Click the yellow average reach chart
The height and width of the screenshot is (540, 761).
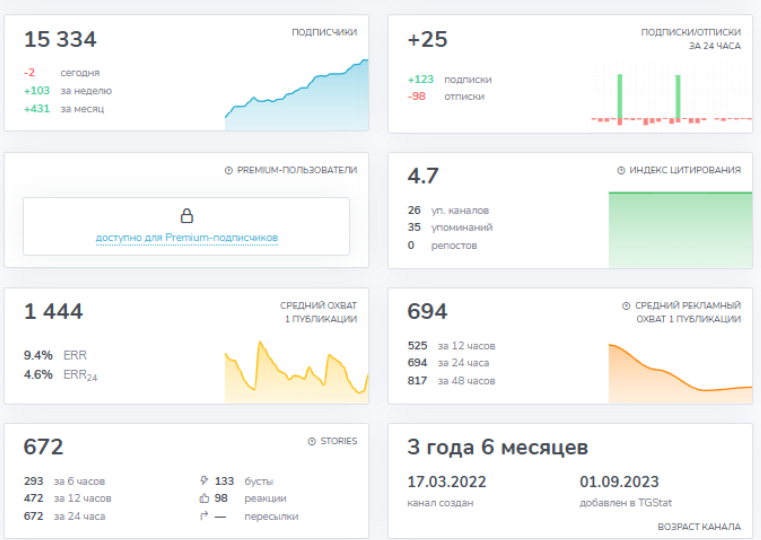296,373
